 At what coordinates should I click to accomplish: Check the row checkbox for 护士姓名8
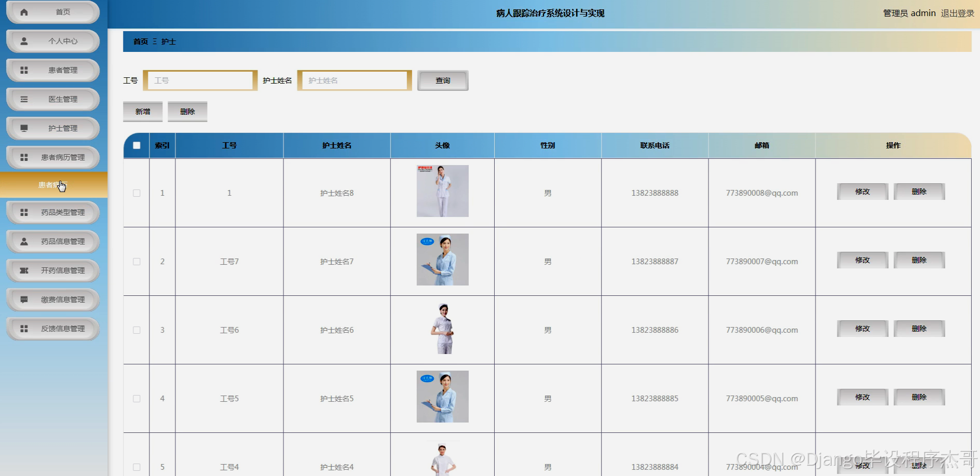[137, 193]
